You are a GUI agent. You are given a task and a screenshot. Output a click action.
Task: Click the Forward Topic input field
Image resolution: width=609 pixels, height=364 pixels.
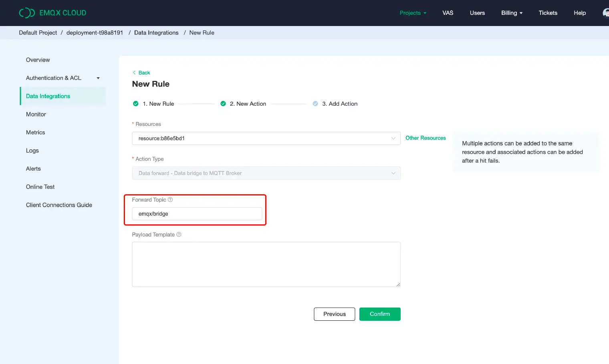(197, 214)
